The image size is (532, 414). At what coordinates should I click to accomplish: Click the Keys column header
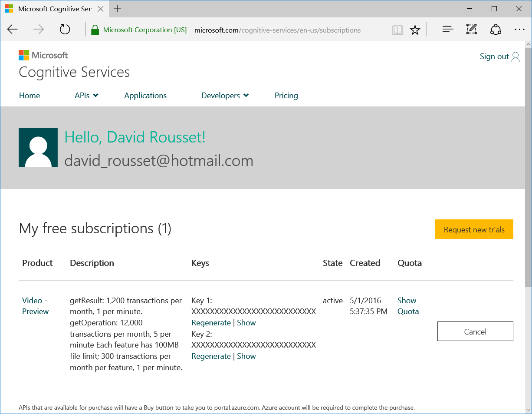200,263
